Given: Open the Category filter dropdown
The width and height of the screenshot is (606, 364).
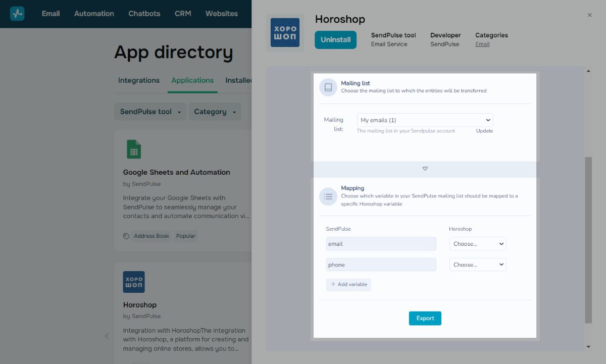Looking at the screenshot, I should coord(215,112).
